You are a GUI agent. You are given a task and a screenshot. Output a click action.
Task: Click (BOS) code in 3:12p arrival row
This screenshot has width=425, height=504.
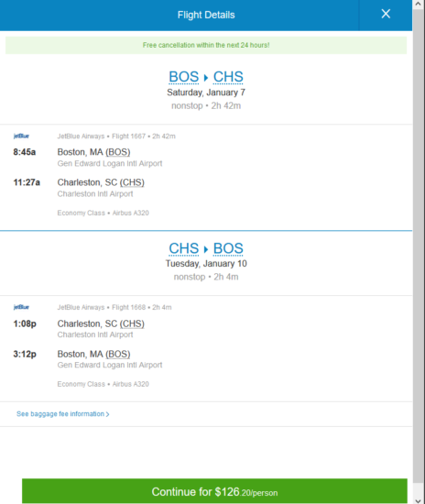click(x=118, y=355)
